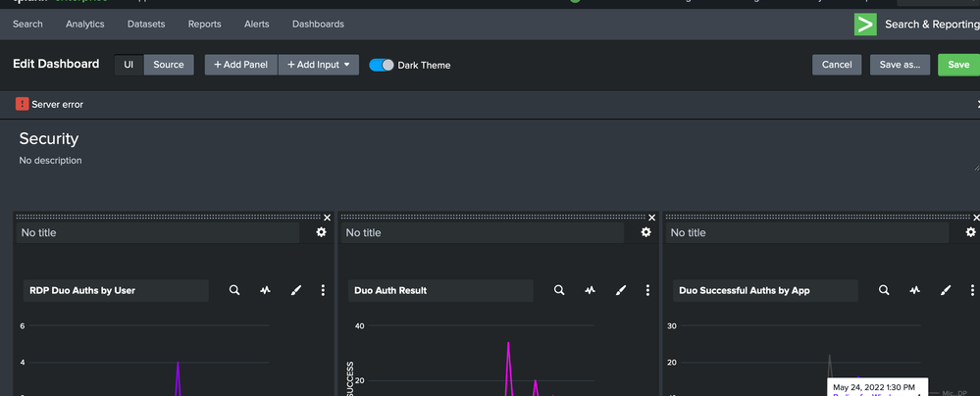Remove the row containing Duo Auth Result panel
Viewport: 980px width, 396px height.
pos(652,218)
